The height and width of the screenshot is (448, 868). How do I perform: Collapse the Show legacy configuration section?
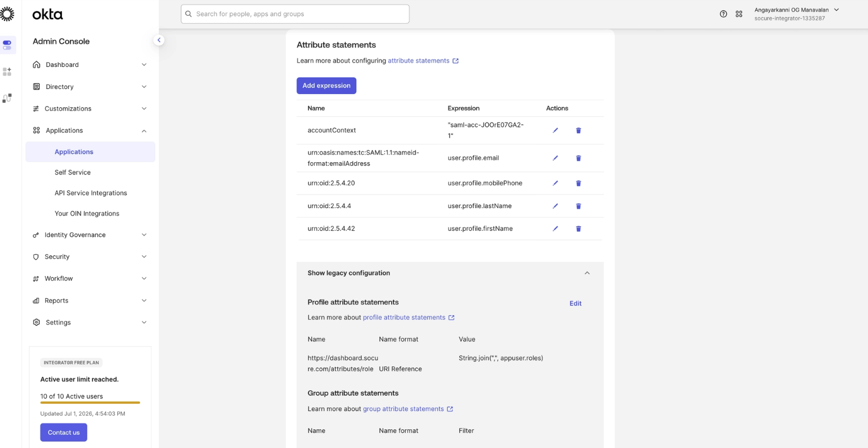pos(587,273)
